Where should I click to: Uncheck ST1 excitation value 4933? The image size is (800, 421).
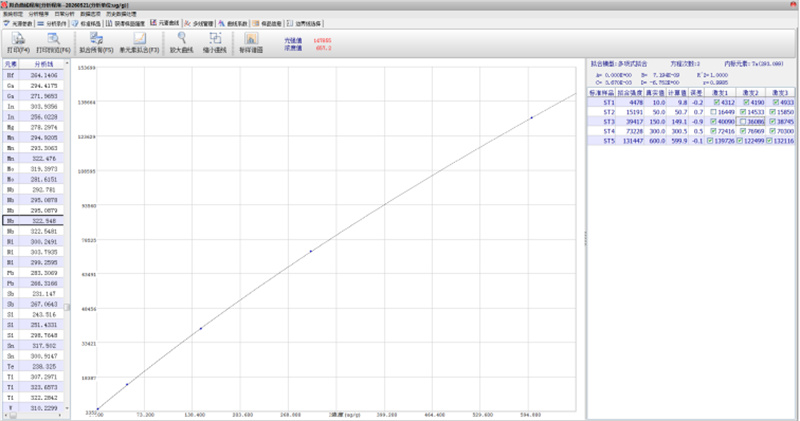(776, 103)
